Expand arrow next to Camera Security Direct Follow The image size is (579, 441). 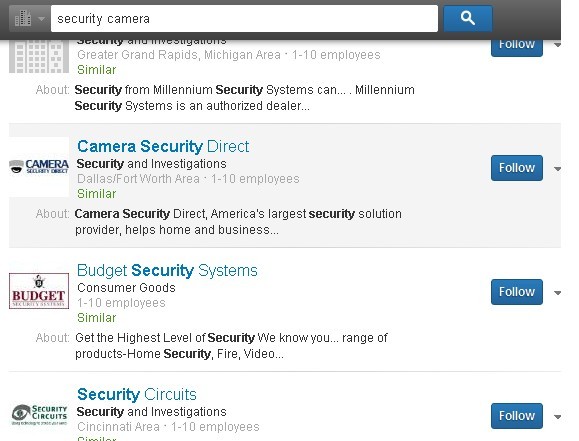tap(558, 169)
